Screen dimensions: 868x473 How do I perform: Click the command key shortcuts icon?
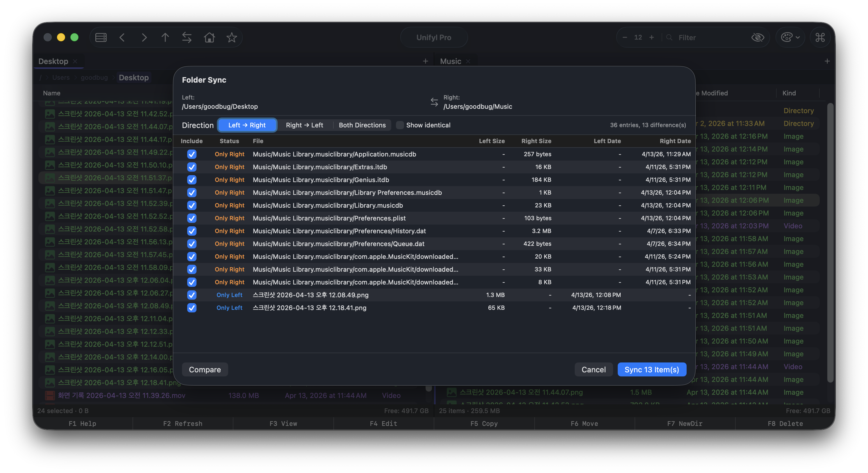click(820, 38)
